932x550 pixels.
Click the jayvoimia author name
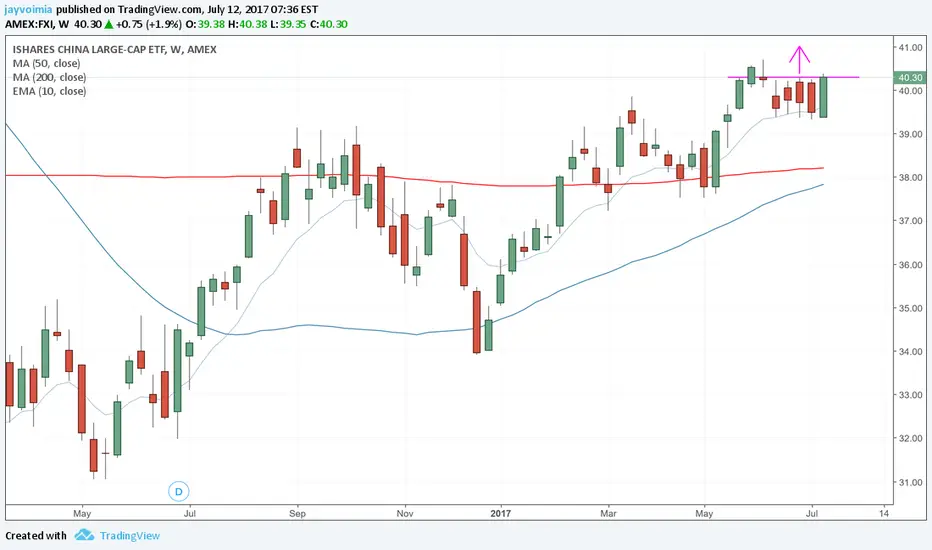click(x=29, y=10)
